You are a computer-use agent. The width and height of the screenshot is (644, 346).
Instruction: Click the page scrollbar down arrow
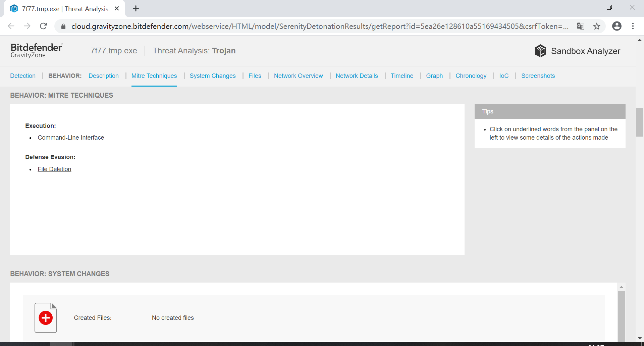click(640, 338)
